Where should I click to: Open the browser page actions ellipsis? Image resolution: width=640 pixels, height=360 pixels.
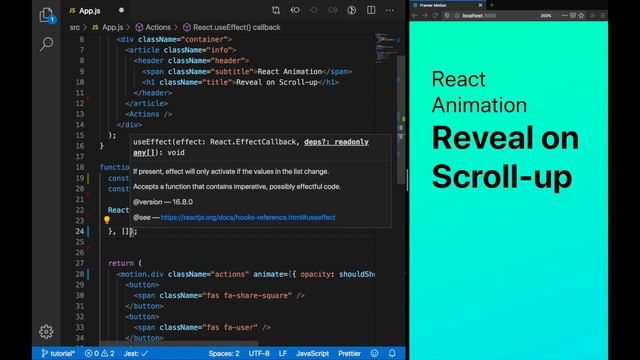pyautogui.click(x=564, y=16)
